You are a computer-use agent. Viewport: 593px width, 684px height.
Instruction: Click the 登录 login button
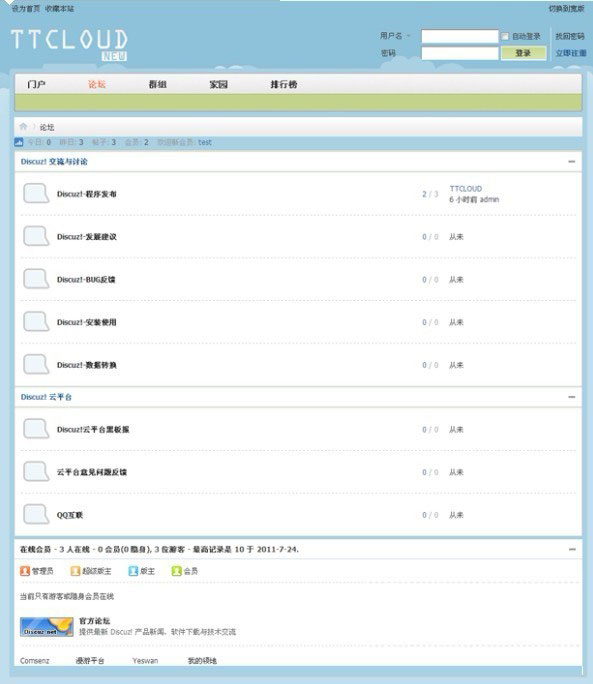coord(523,53)
